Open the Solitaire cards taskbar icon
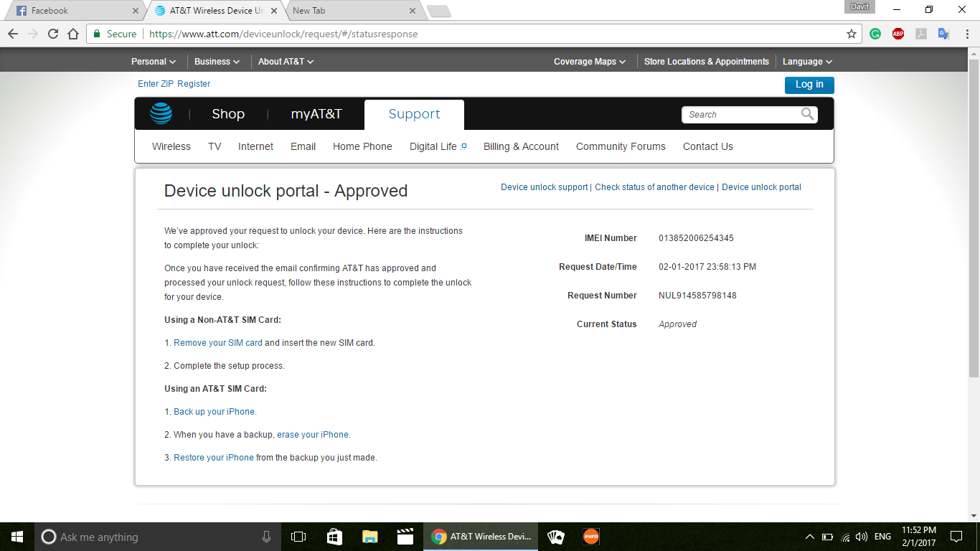 tap(555, 537)
